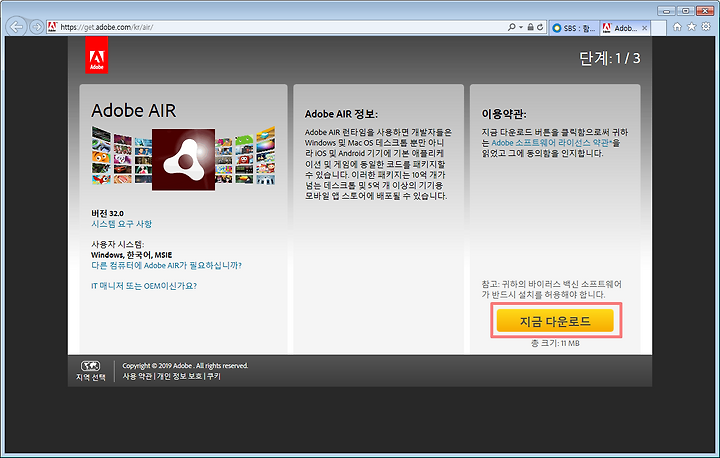The image size is (720, 458).
Task: Maximize the browser window
Action: pos(685,11)
